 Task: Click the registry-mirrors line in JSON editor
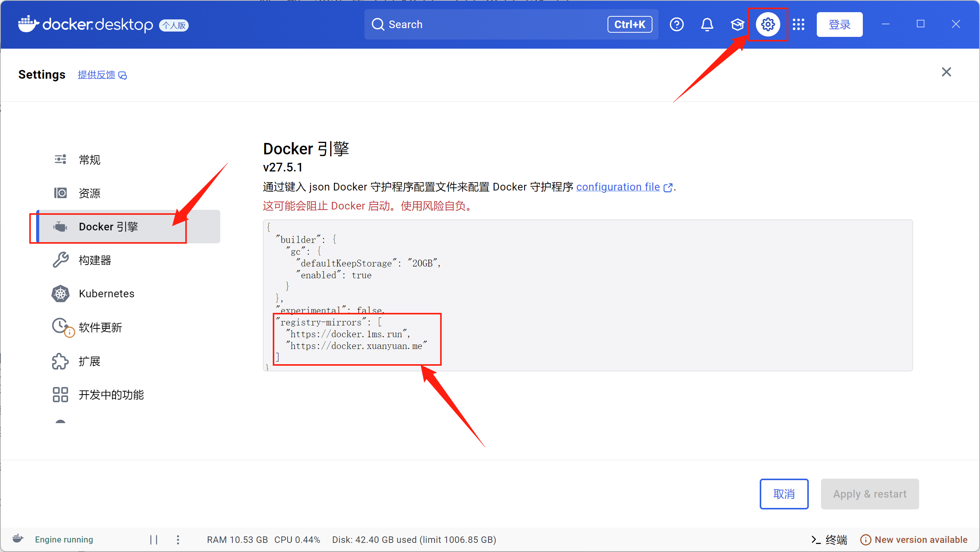point(329,322)
